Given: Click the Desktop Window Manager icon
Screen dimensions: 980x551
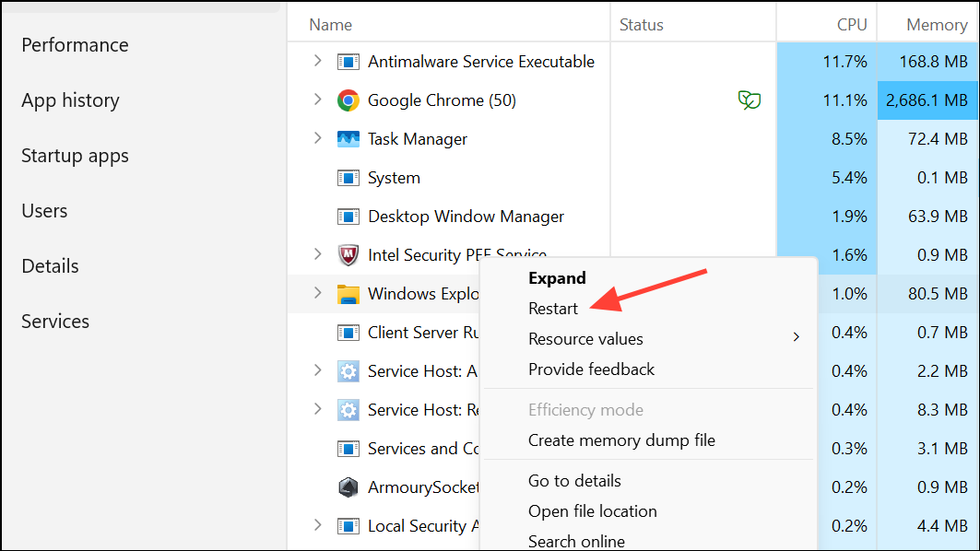Looking at the screenshot, I should [348, 217].
